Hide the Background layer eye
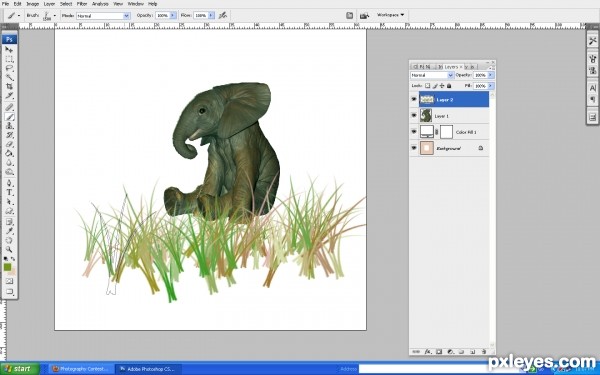The width and height of the screenshot is (600, 375). [x=414, y=148]
